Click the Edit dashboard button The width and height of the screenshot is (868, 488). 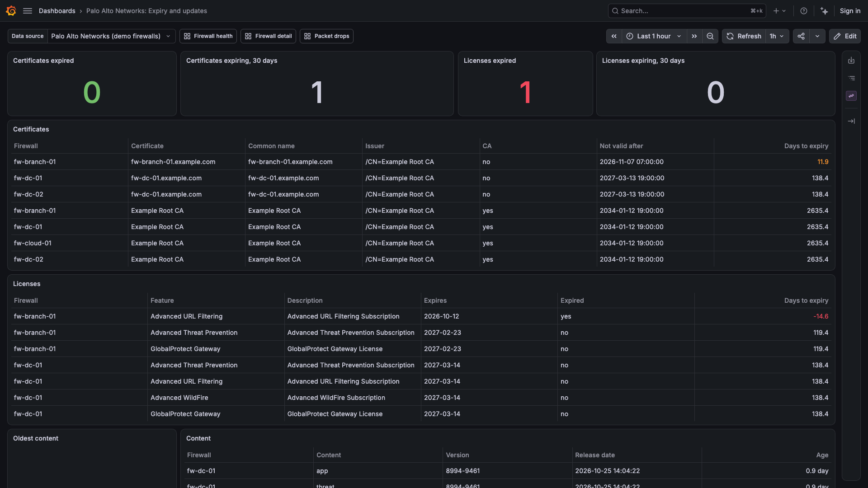coord(845,36)
